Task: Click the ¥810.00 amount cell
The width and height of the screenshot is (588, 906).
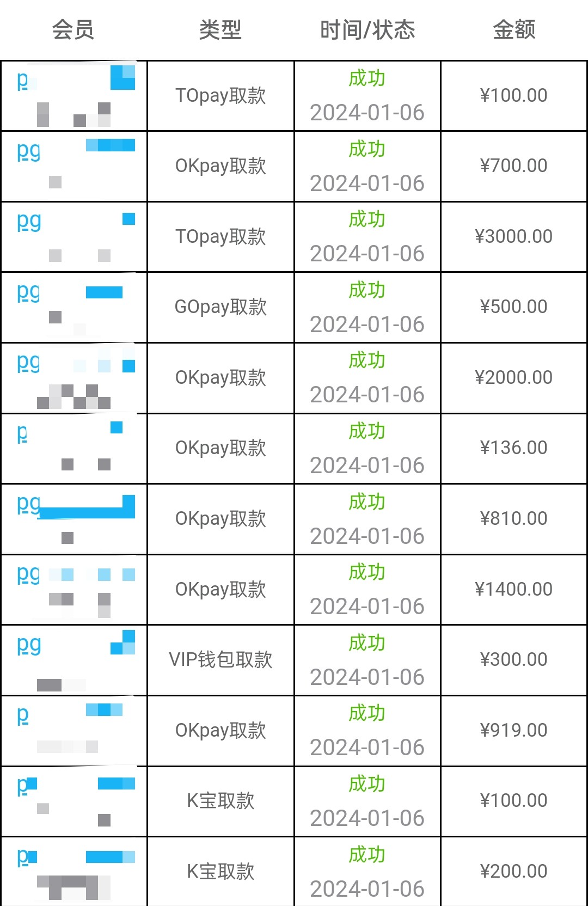Action: point(514,518)
